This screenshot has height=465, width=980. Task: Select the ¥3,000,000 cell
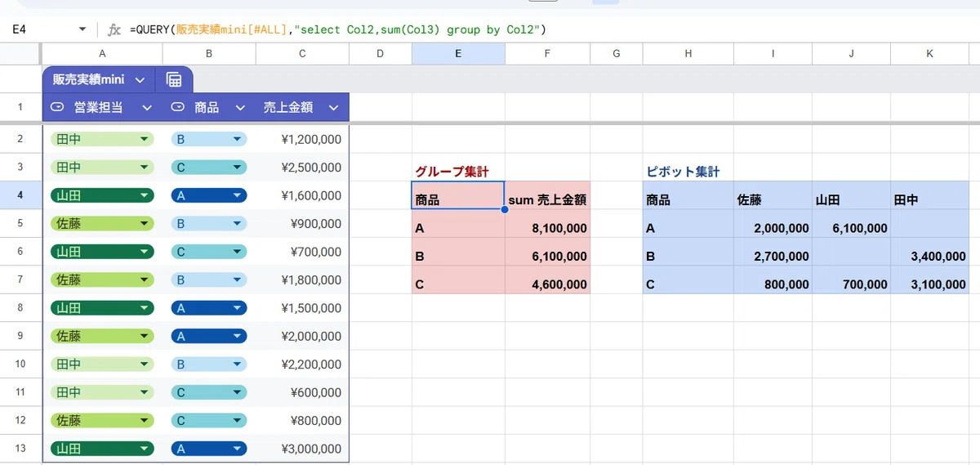302,449
